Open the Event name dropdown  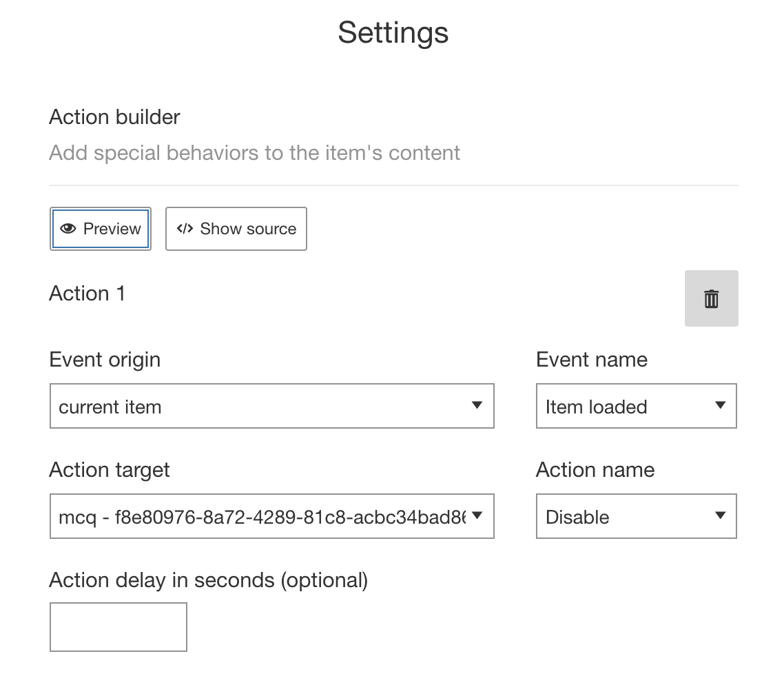coord(637,406)
